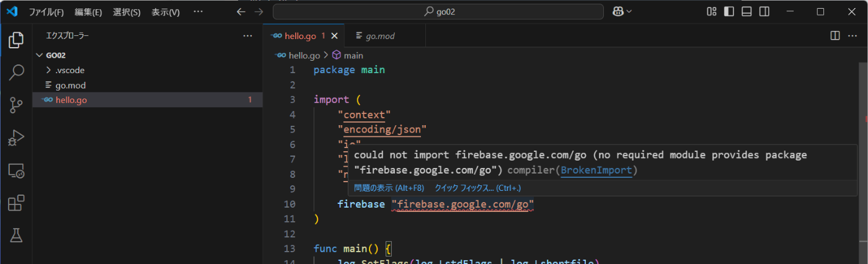Click line number 10 in gutter
The image size is (868, 264).
(290, 204)
